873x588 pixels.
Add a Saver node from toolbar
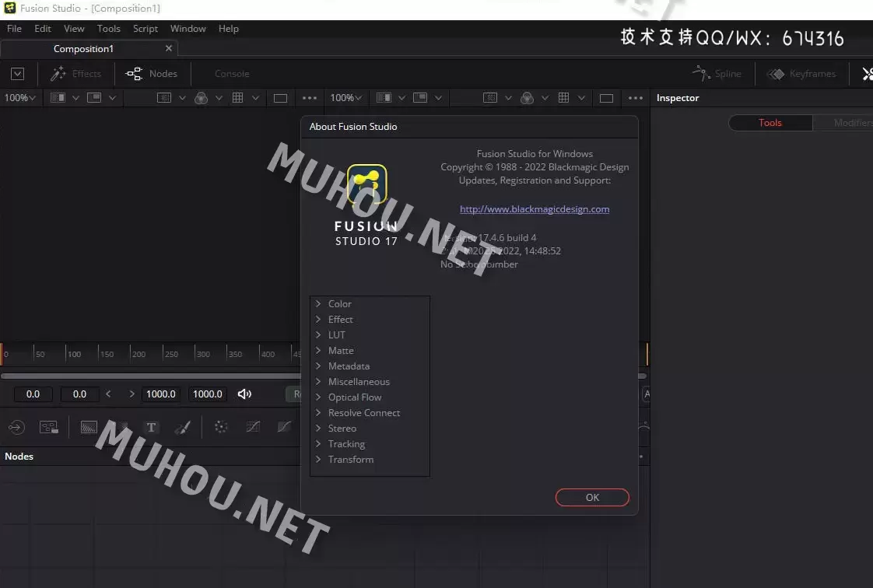(48, 427)
